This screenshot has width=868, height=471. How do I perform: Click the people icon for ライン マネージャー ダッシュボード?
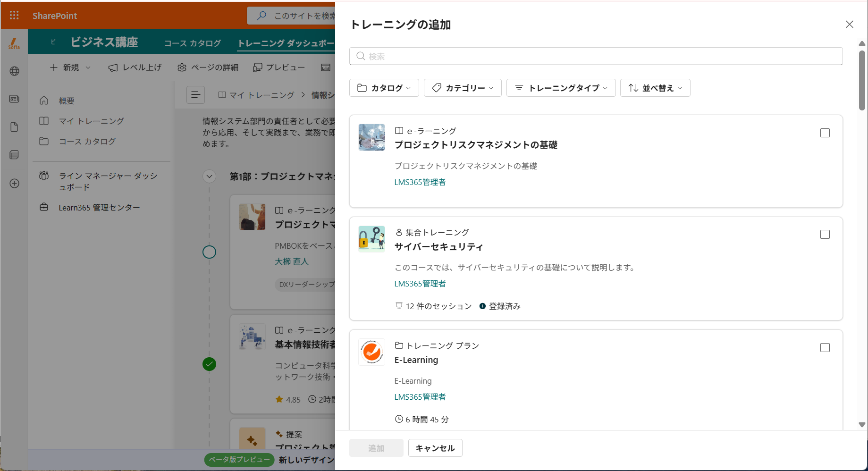coord(44,176)
